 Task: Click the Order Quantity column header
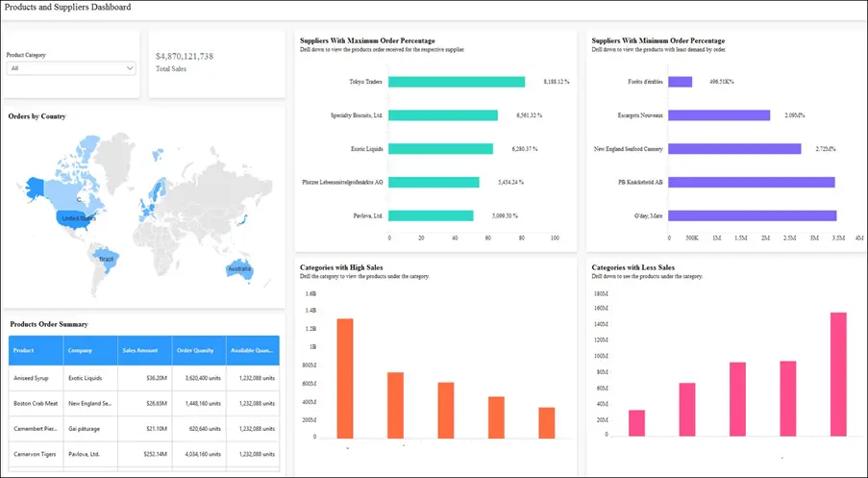199,350
